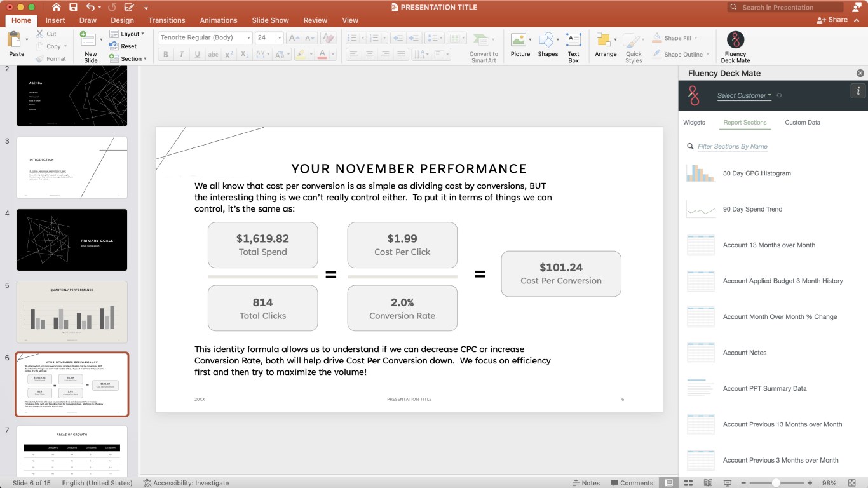Toggle strikethrough formatting

click(213, 55)
